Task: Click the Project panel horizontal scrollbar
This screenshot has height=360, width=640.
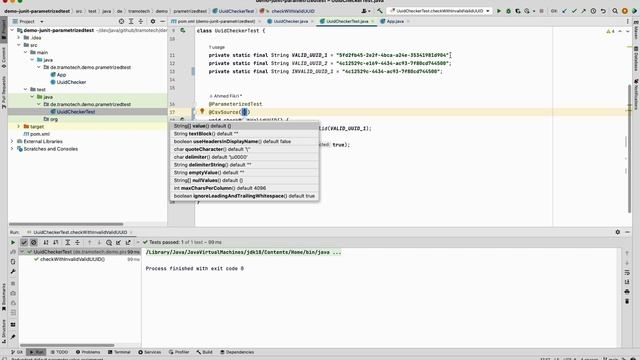Action: click(x=66, y=224)
